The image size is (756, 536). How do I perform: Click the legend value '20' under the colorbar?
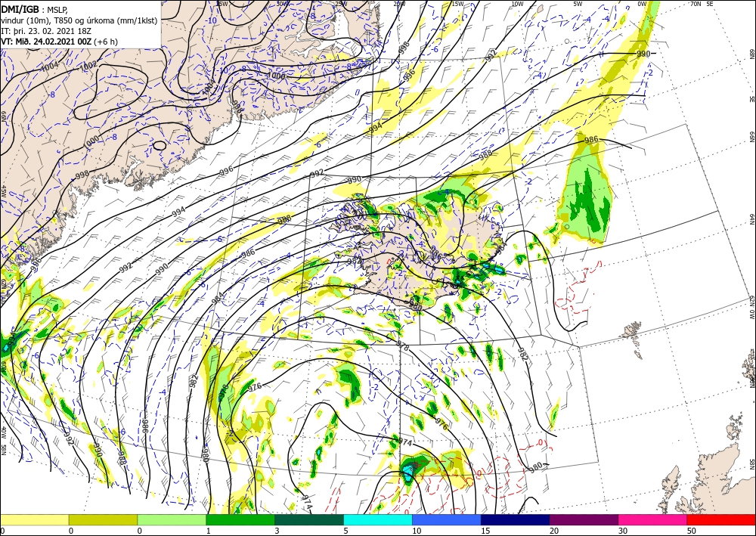coord(553,531)
